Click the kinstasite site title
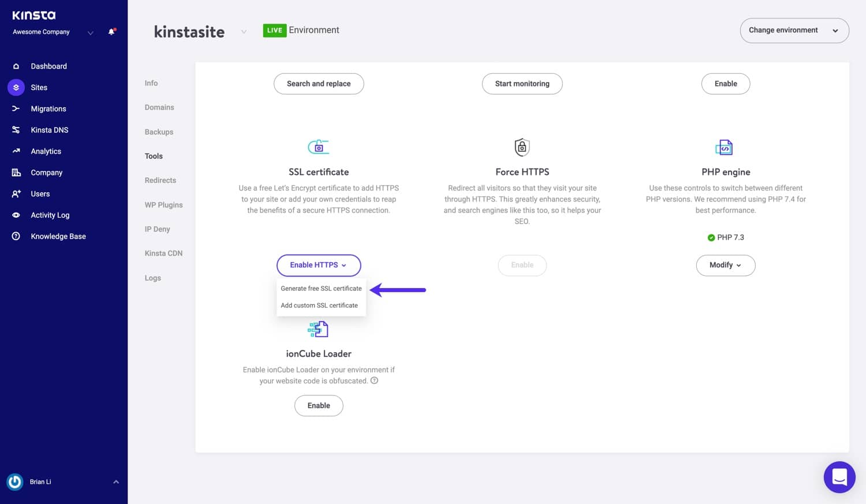 point(189,32)
